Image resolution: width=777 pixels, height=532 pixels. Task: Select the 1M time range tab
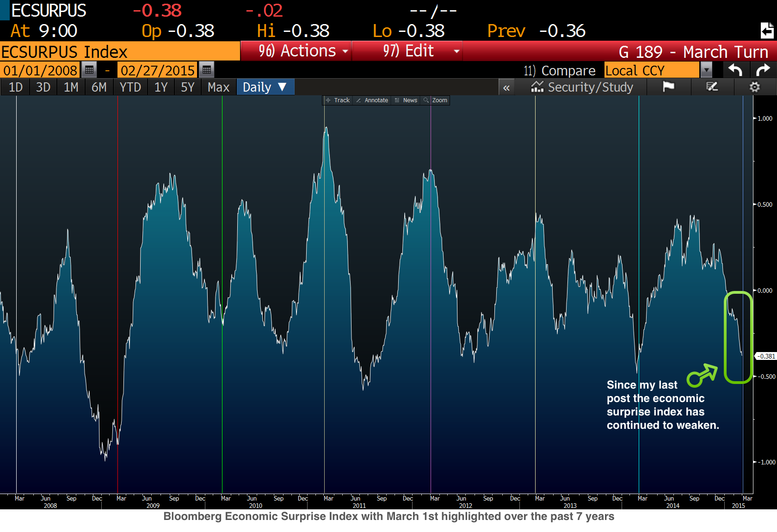coord(71,87)
